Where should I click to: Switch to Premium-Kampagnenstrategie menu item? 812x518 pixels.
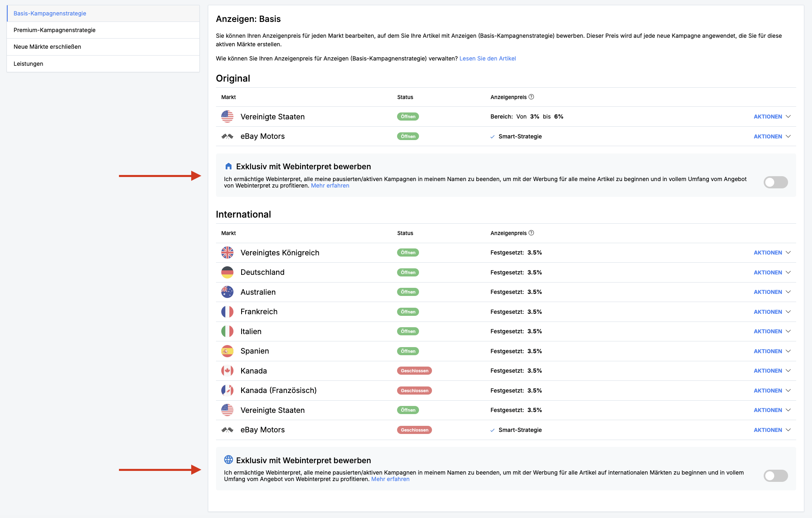[x=54, y=30]
